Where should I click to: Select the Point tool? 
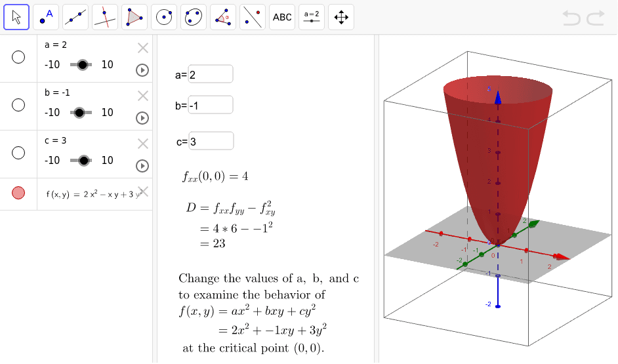point(46,17)
